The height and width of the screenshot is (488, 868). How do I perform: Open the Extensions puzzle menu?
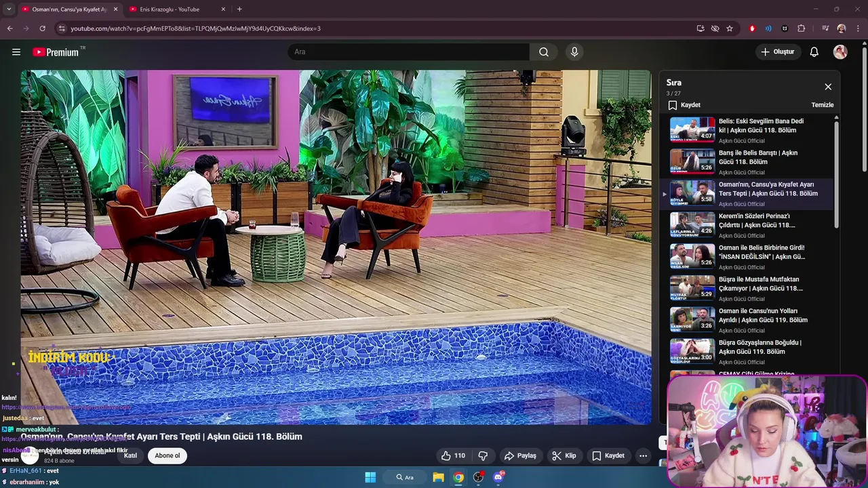802,28
